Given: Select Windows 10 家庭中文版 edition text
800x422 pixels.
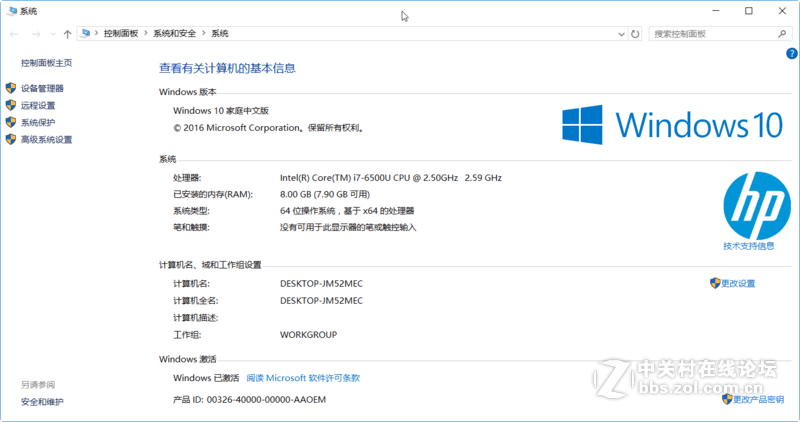Looking at the screenshot, I should pyautogui.click(x=221, y=111).
